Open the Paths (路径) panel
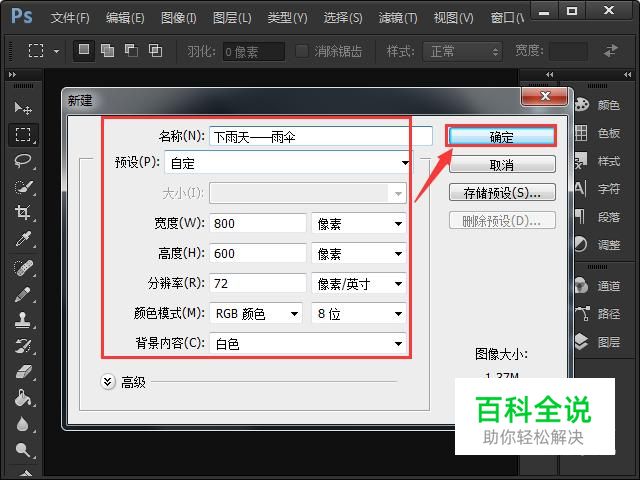 point(598,314)
